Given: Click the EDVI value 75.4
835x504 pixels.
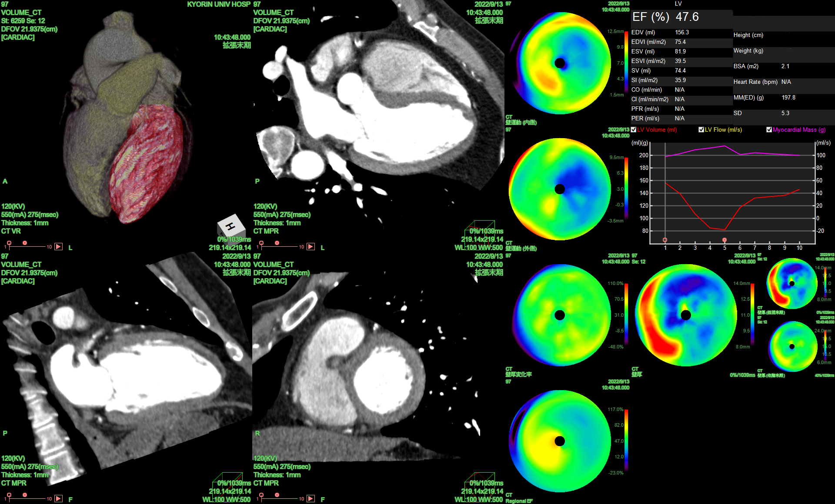Looking at the screenshot, I should point(681,42).
